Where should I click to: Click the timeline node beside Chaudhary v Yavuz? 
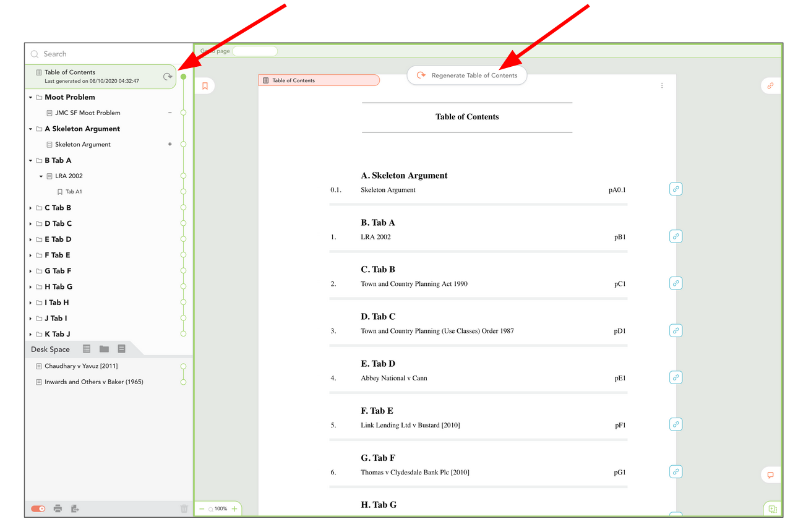point(183,366)
